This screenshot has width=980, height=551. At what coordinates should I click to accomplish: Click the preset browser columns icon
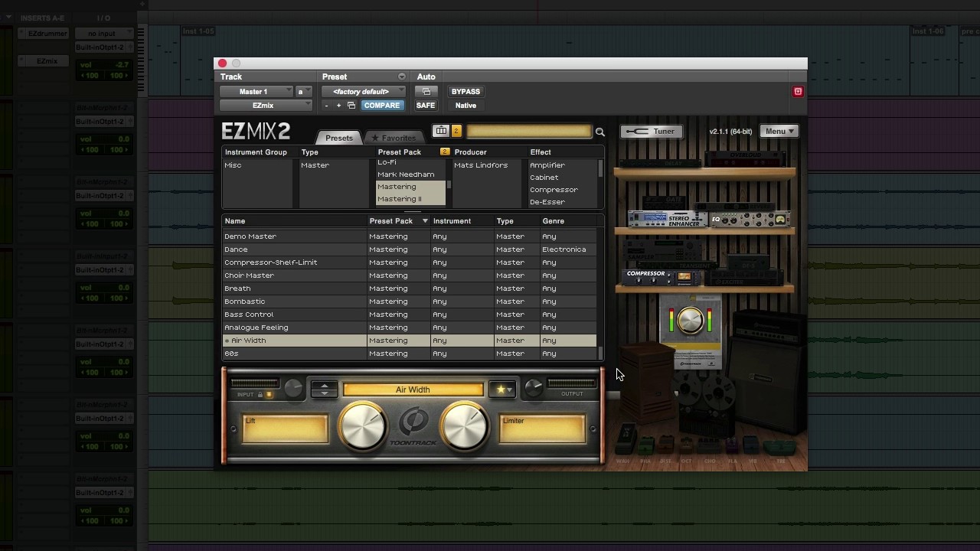pyautogui.click(x=441, y=131)
